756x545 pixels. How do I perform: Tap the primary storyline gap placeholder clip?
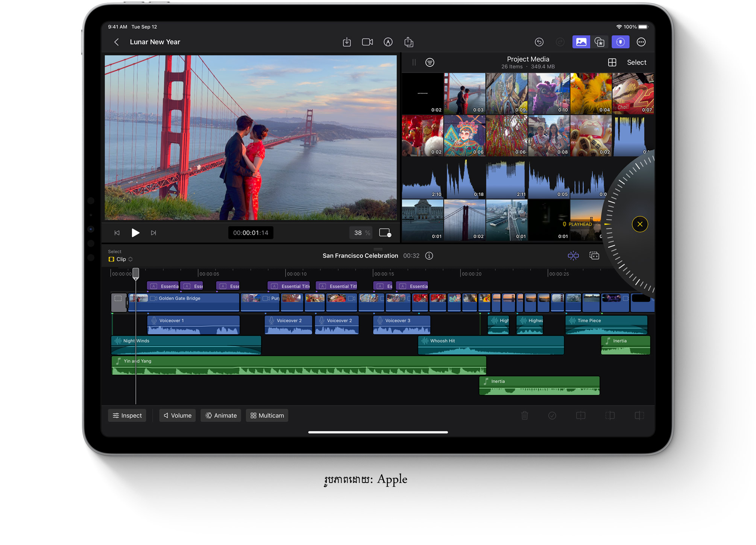(119, 303)
